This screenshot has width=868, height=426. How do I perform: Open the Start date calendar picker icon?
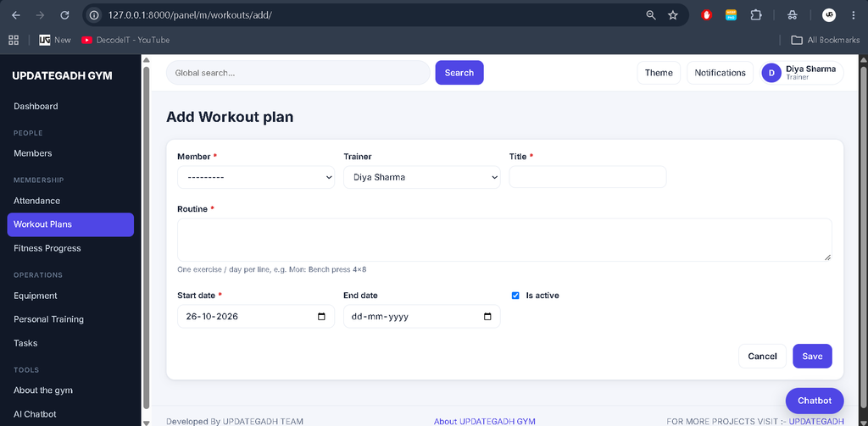coord(321,317)
